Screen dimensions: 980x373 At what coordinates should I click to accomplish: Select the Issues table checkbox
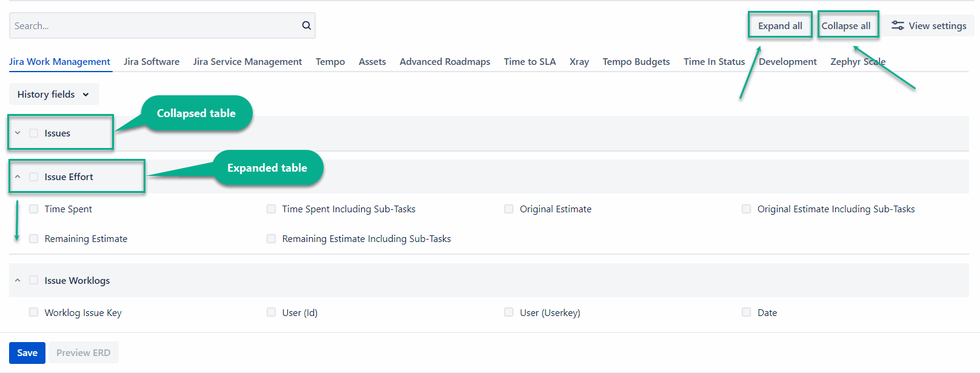34,133
